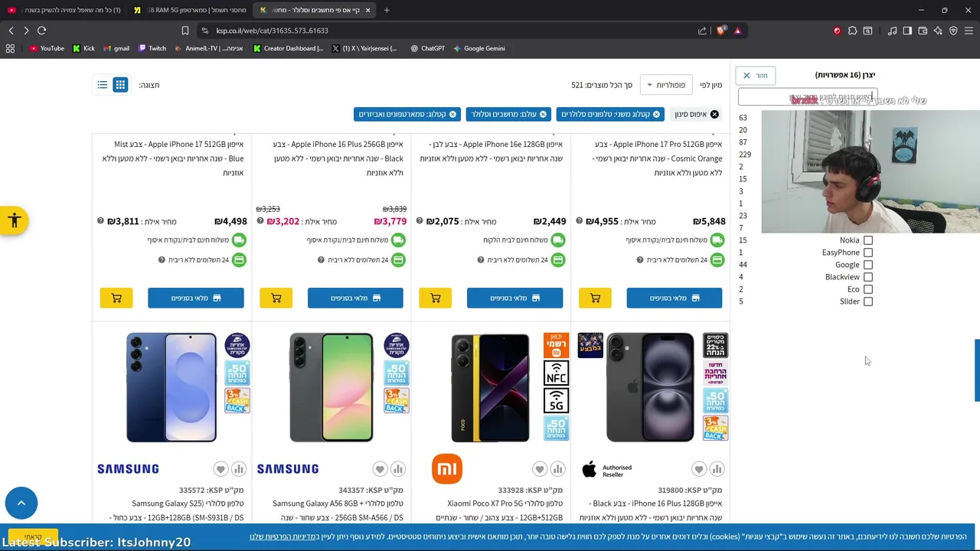The height and width of the screenshot is (551, 980).
Task: Open help for 24 payments under iPhone 16e
Action: click(481, 260)
